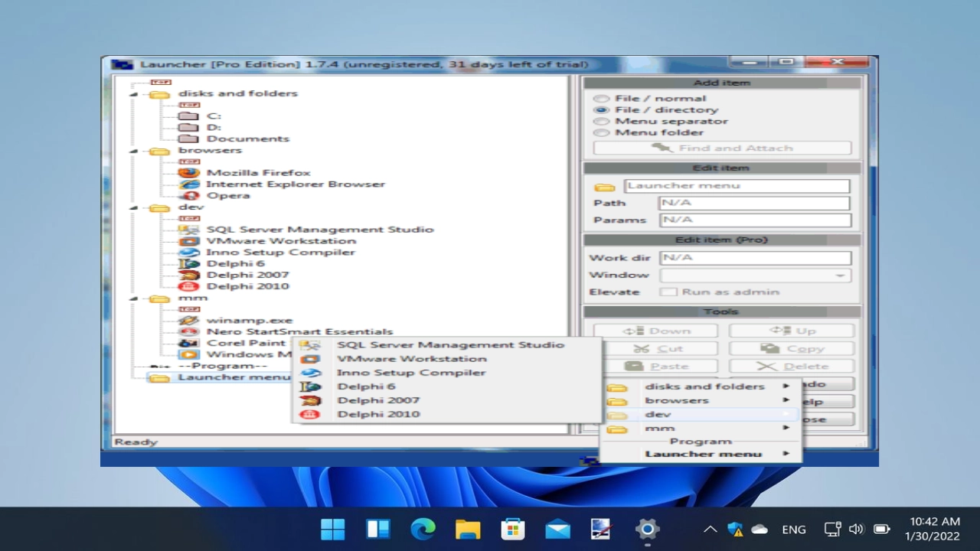Viewport: 980px width, 551px height.
Task: Open the Windows Start menu
Action: [333, 529]
